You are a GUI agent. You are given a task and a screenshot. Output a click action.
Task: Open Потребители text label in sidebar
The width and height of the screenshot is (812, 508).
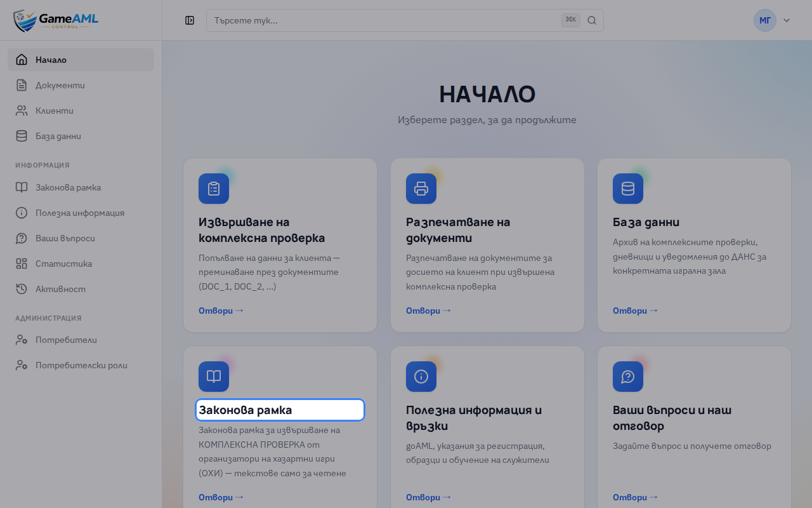coord(66,340)
